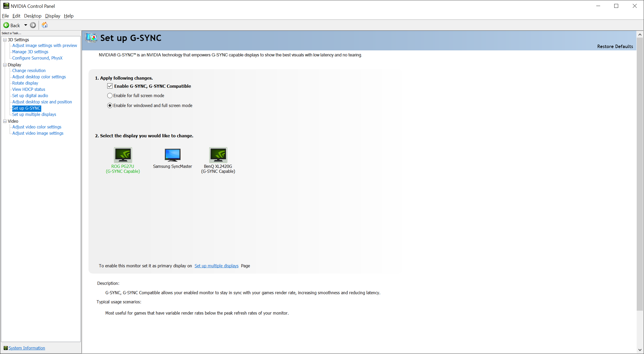
Task: Collapse the 3D Settings tree node
Action: 5,40
